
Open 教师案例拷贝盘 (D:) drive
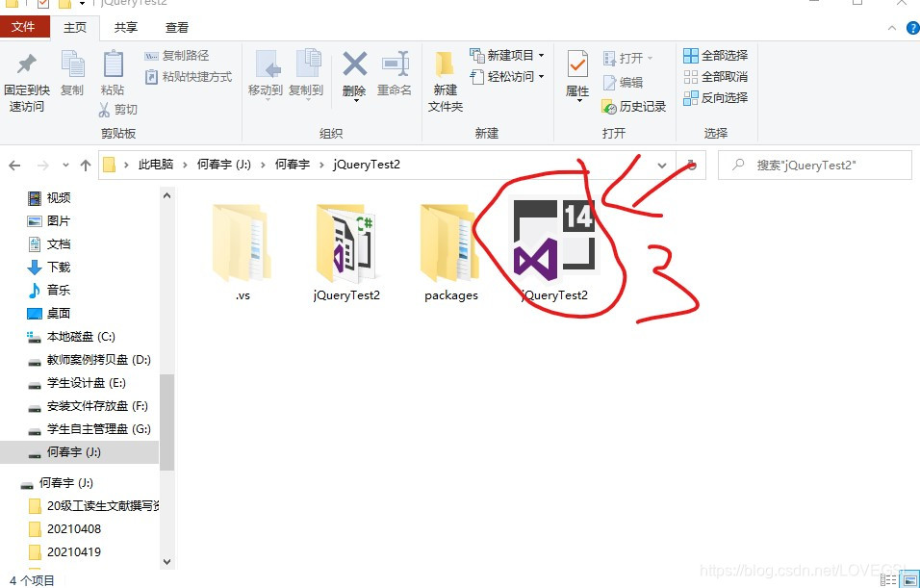click(x=89, y=360)
